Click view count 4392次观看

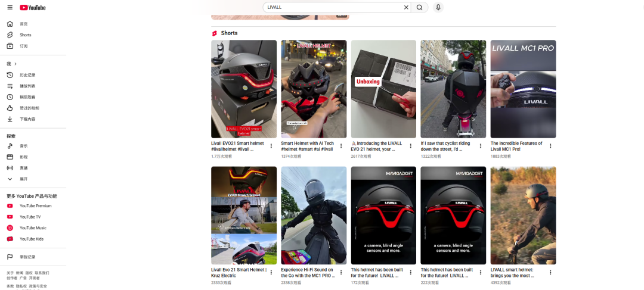[500, 283]
